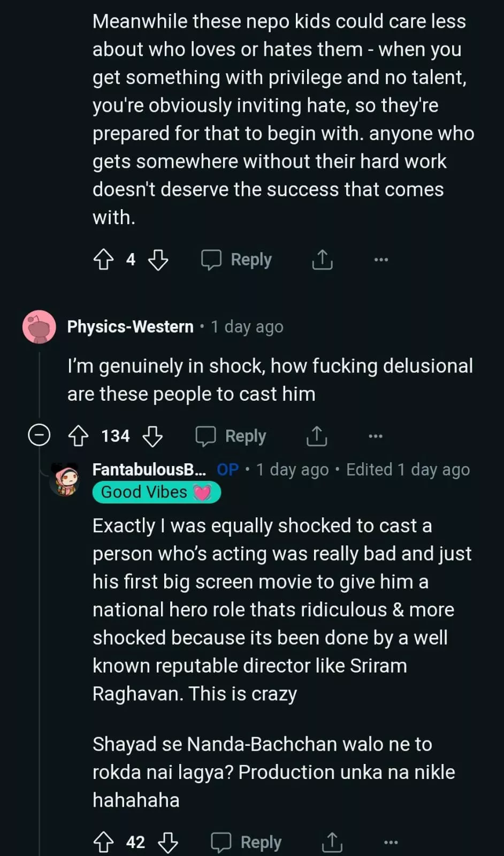The width and height of the screenshot is (504, 856).
Task: Upvote FantabulousB's comment with 42 votes
Action: point(104,842)
